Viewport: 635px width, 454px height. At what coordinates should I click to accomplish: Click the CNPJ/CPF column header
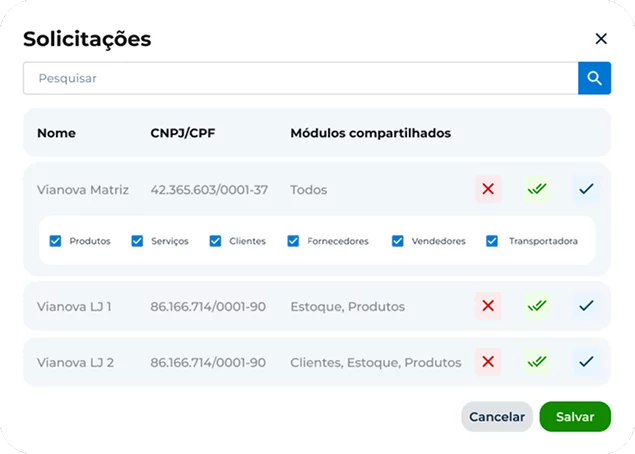183,133
